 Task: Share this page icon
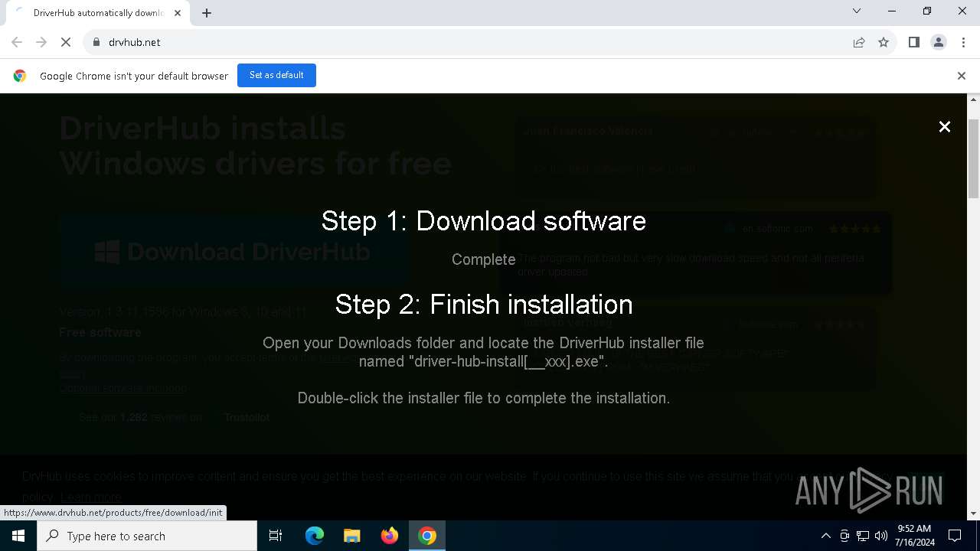(x=859, y=42)
